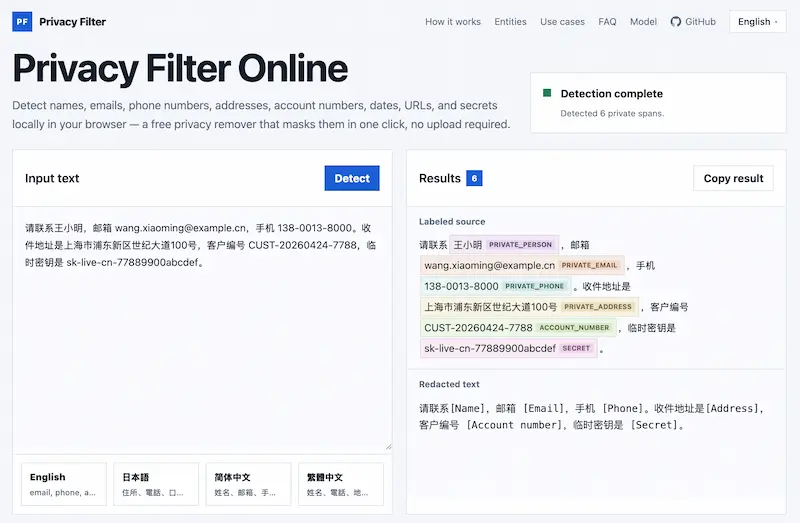Click the PRIVATE_PHONE label tag
This screenshot has width=800, height=523.
535,286
